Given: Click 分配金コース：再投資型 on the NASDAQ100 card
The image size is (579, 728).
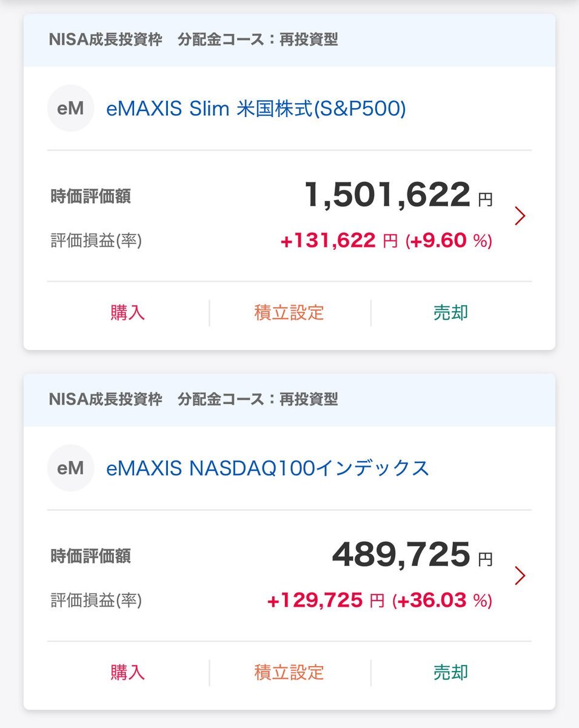Looking at the screenshot, I should click(258, 399).
